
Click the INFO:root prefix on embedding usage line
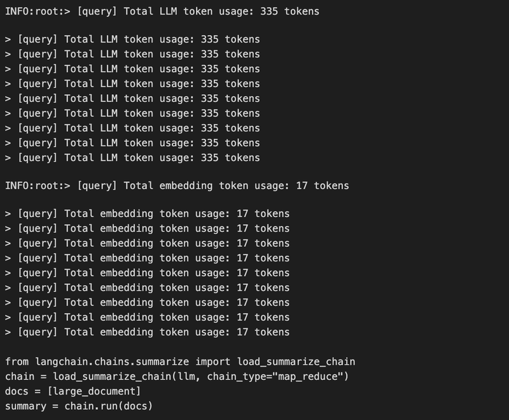point(34,186)
